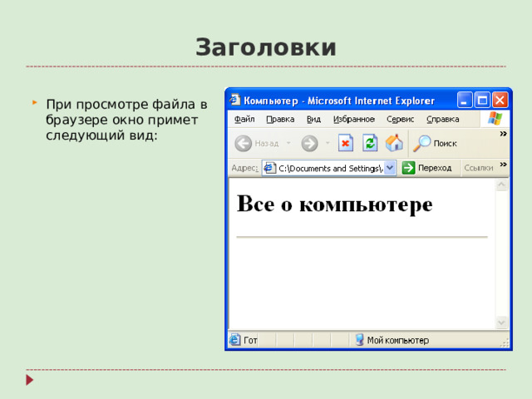Click the status text Гот

(x=250, y=340)
